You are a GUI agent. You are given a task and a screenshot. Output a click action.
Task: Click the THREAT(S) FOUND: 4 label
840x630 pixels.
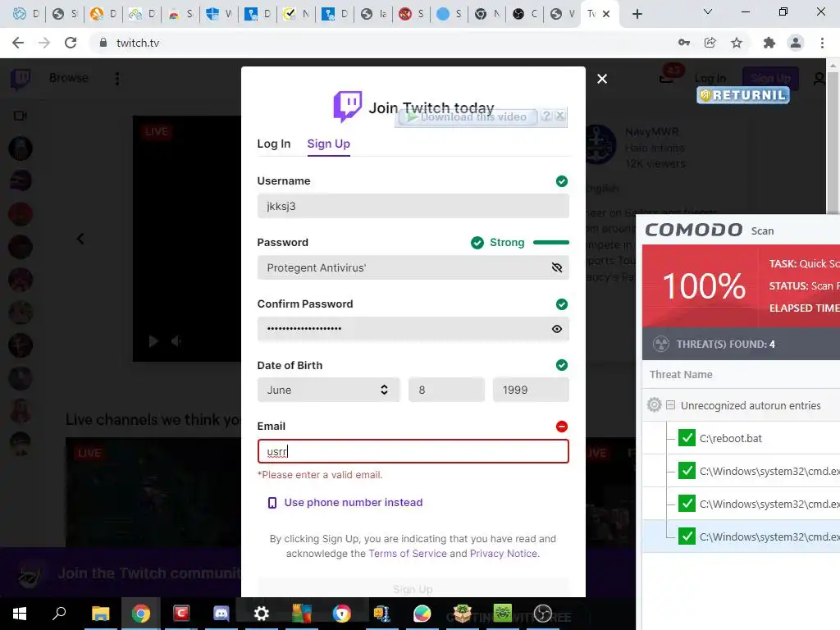725,344
